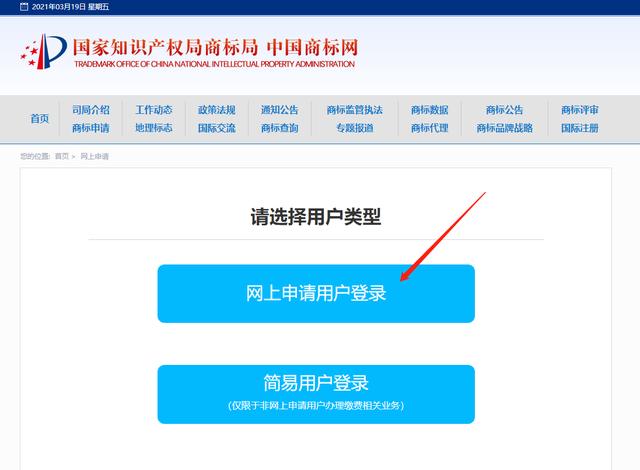Click the Trademark Office logo emblem
Screen dimensions: 640x470
click(x=44, y=51)
